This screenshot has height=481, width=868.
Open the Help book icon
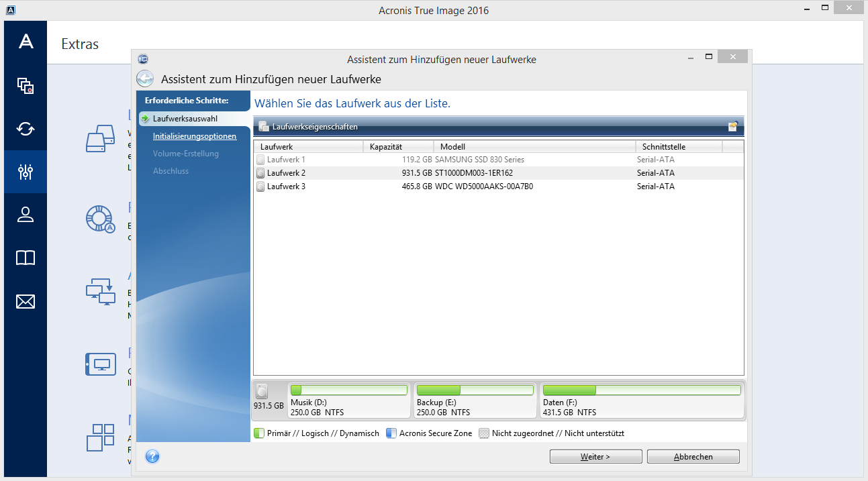point(26,258)
